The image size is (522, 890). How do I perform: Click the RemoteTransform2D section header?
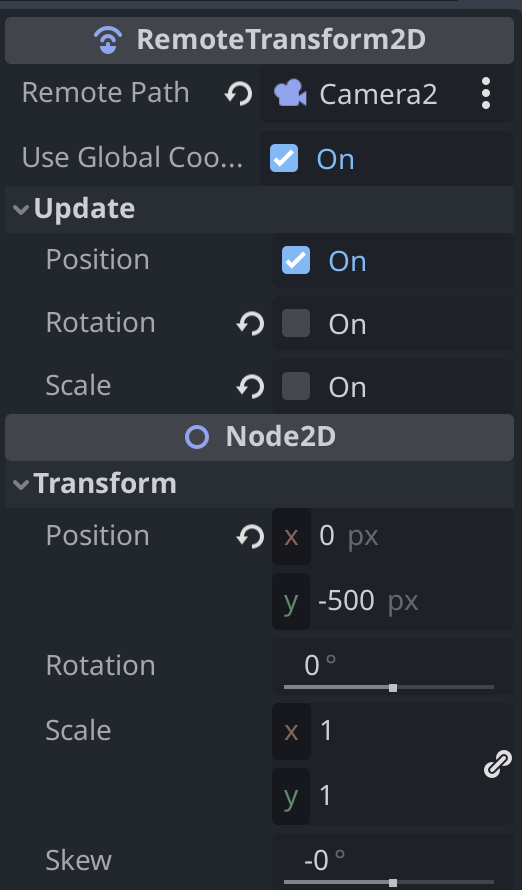(x=259, y=40)
